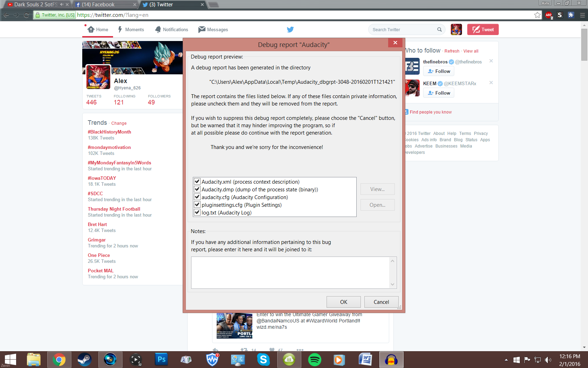The image size is (588, 368).
Task: Open Skype from the taskbar
Action: (x=263, y=360)
